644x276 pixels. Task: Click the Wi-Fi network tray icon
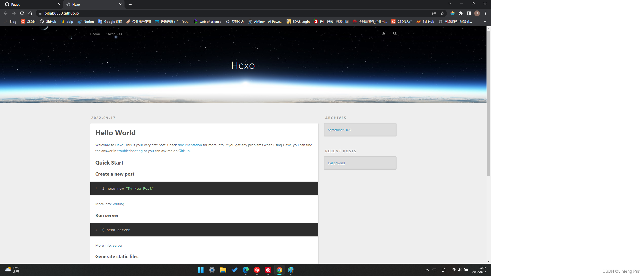point(454,270)
